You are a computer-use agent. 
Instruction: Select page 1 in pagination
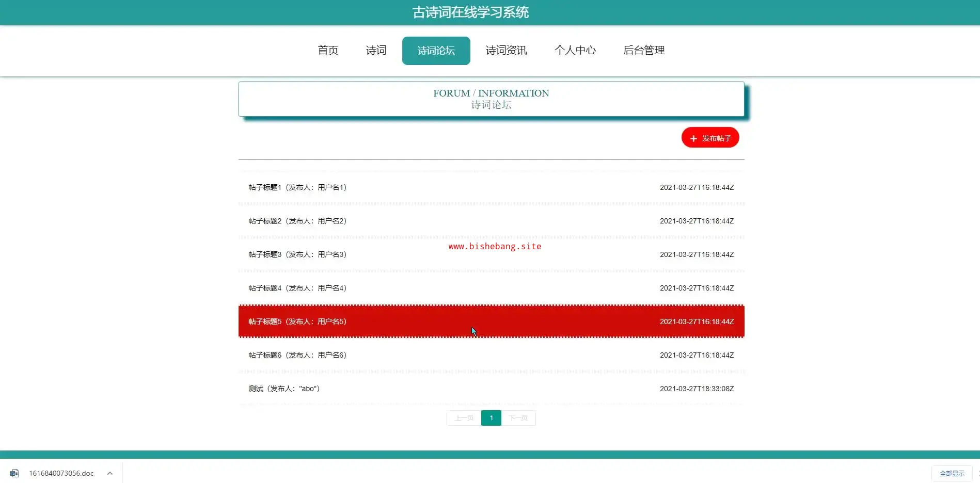491,418
